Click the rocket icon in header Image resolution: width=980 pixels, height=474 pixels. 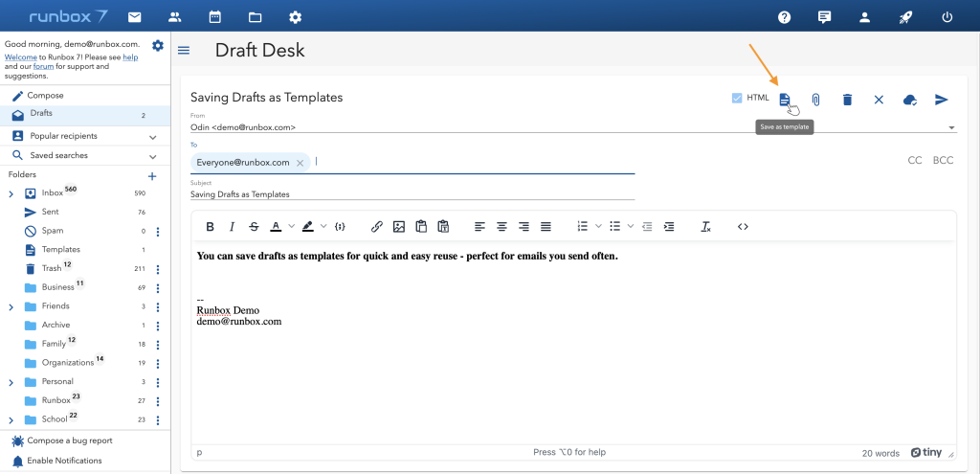click(905, 17)
